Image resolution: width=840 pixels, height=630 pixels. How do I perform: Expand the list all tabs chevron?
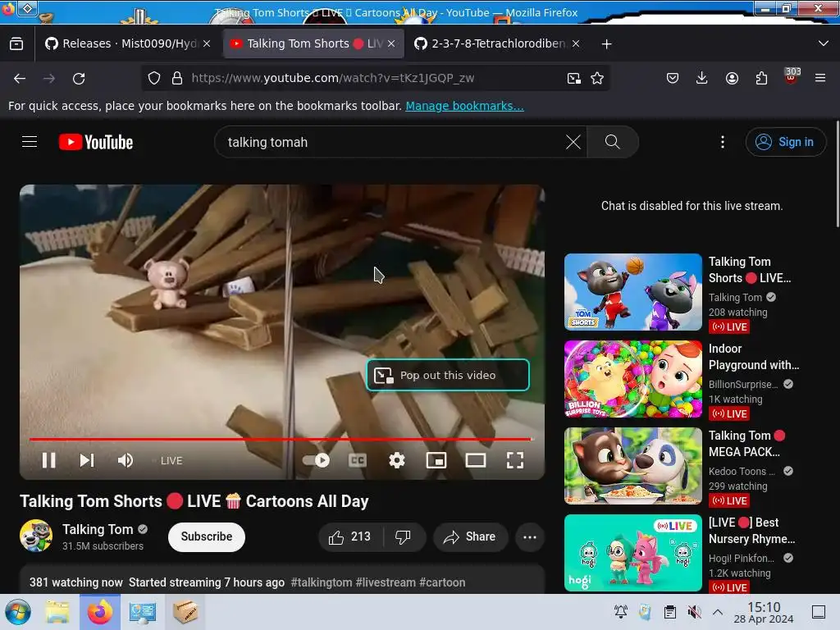coord(824,43)
